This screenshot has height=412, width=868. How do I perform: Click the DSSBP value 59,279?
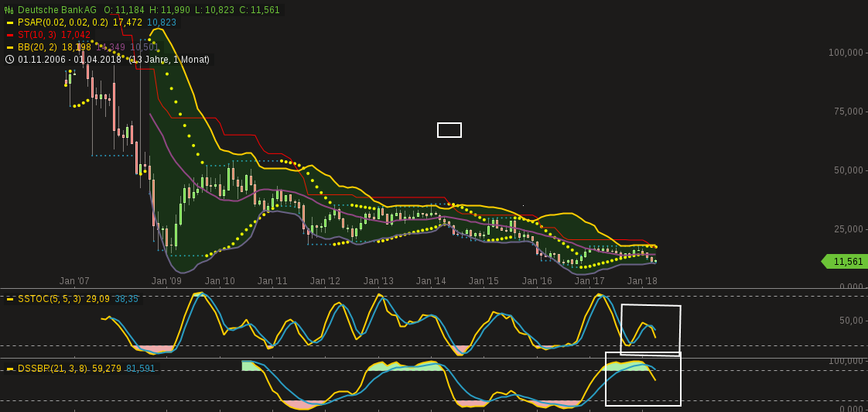106,368
